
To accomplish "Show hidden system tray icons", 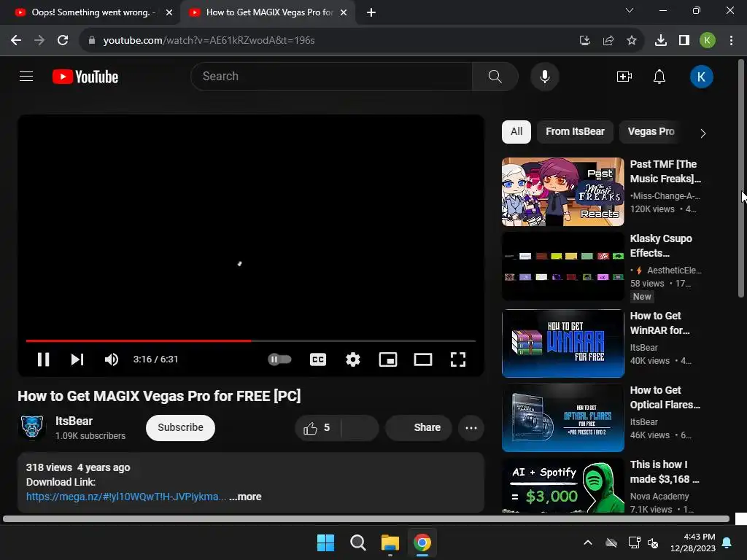I will 588,542.
